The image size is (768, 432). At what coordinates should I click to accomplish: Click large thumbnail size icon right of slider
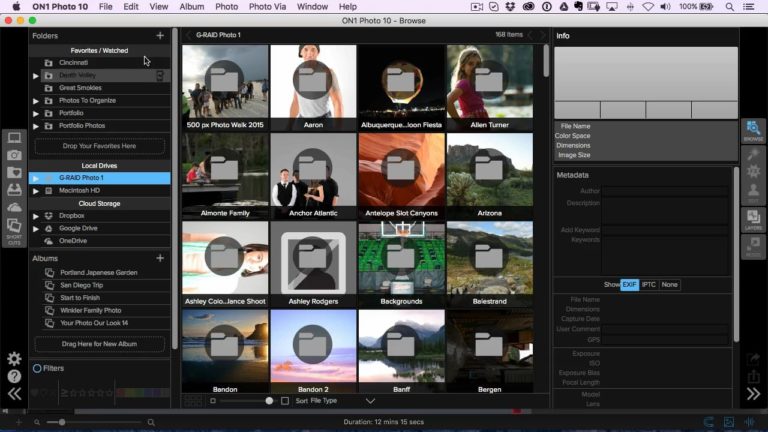tap(285, 401)
